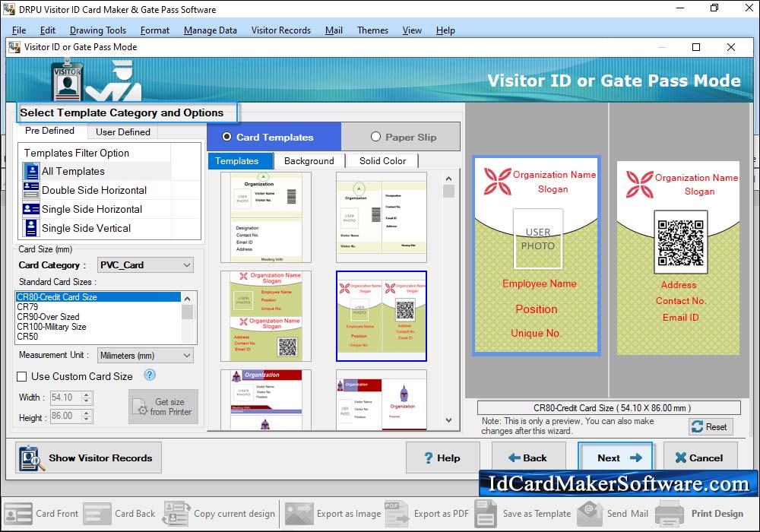Click the Width input field

click(x=65, y=397)
